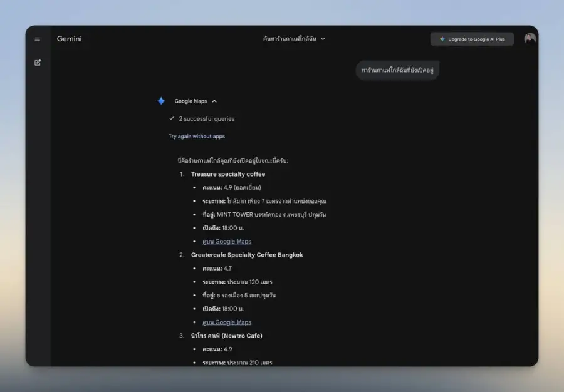Screen dimensions: 564x392
Task: Click the Greatercafe address line
Action: (x=239, y=296)
